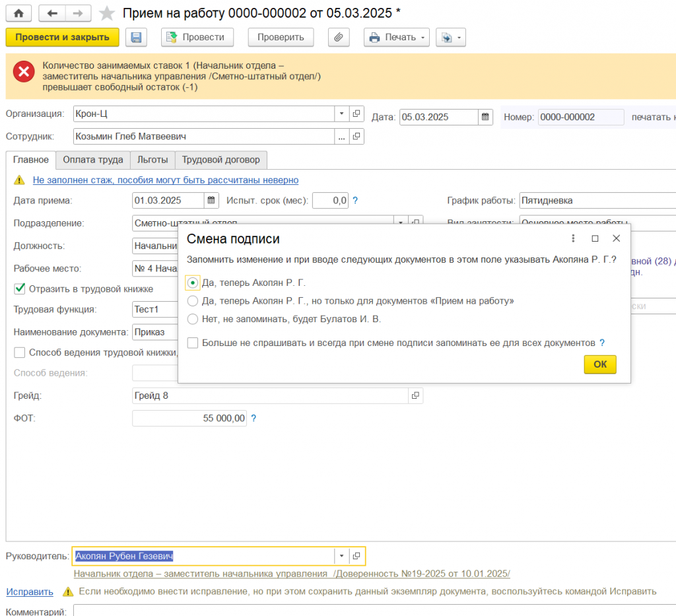
Task: Open dialog more-options three dots
Action: click(573, 238)
